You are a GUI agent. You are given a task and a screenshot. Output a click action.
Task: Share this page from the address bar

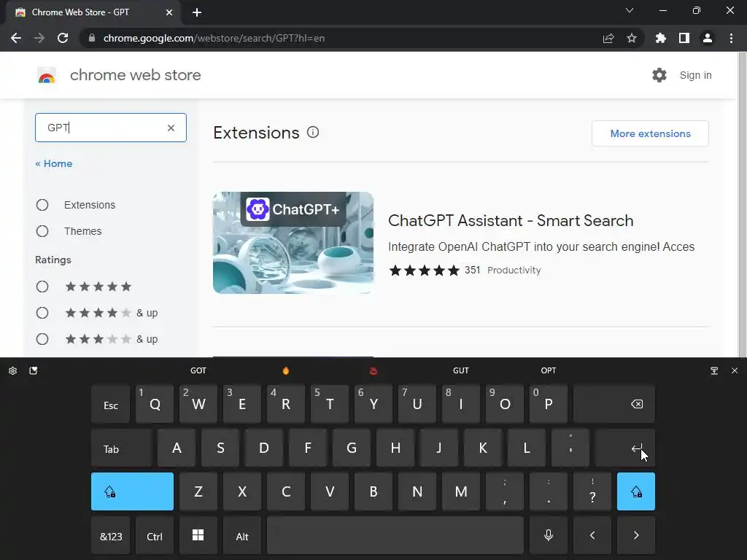tap(608, 38)
